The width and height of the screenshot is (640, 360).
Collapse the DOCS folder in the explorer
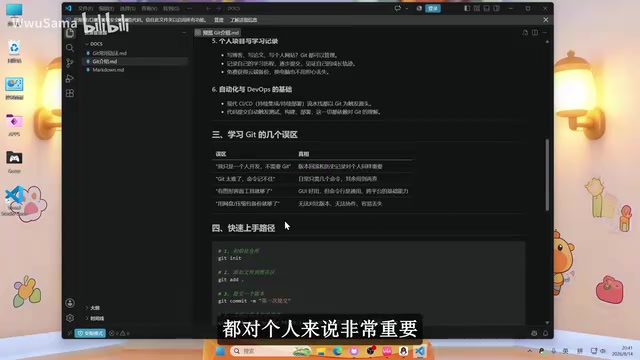point(94,44)
